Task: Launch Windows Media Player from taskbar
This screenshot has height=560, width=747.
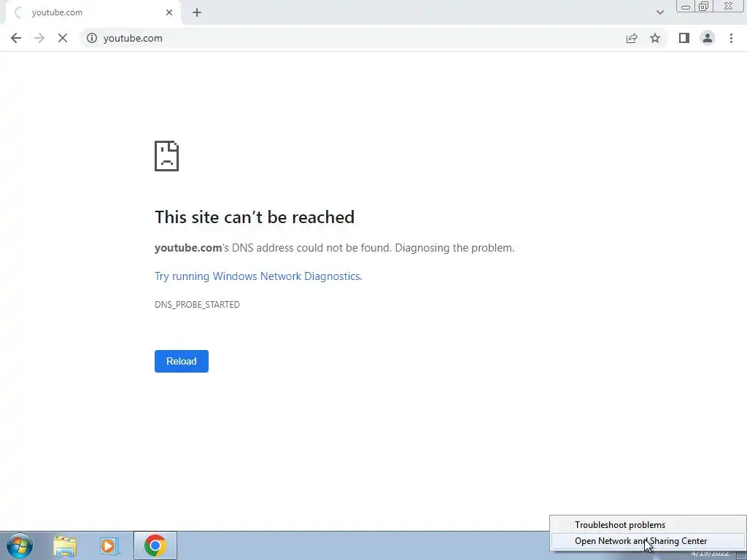Action: (x=109, y=546)
